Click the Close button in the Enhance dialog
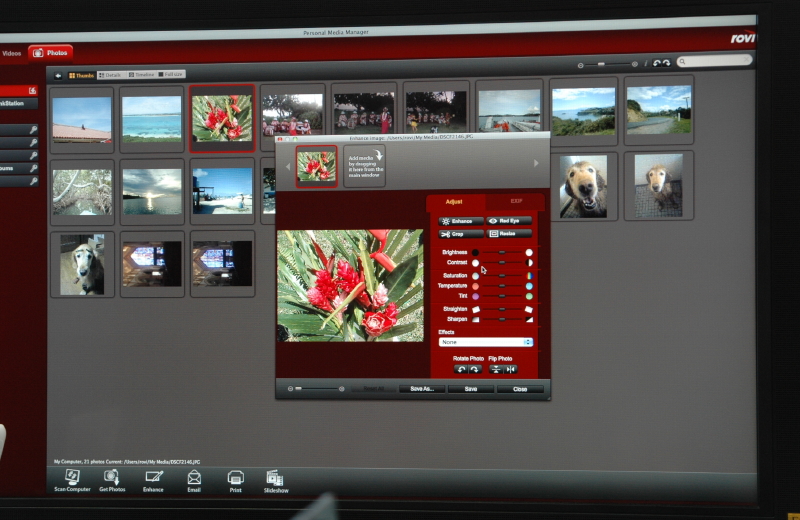 [x=520, y=389]
